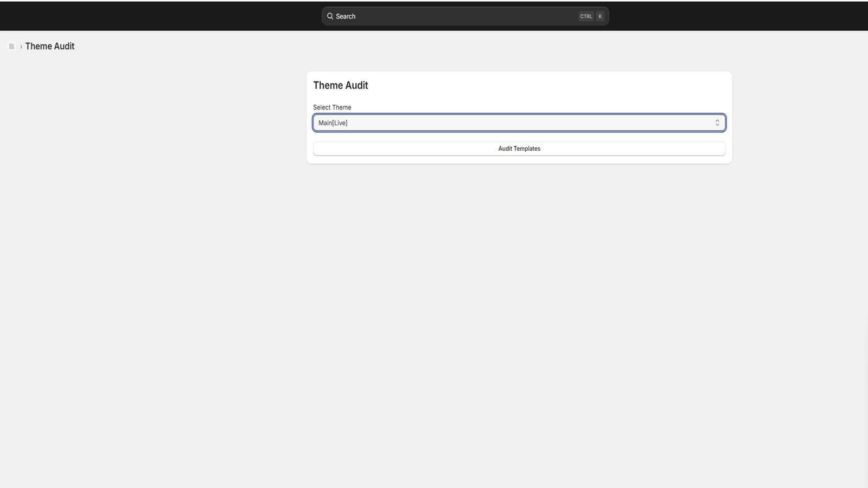Click the Theme Audit card heading

[340, 85]
